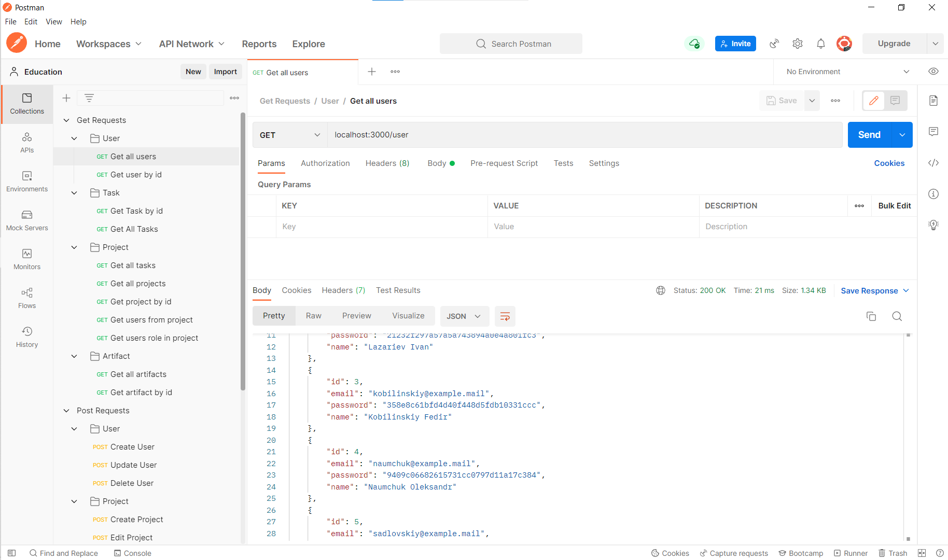
Task: Toggle line wrap in response
Action: tap(505, 316)
